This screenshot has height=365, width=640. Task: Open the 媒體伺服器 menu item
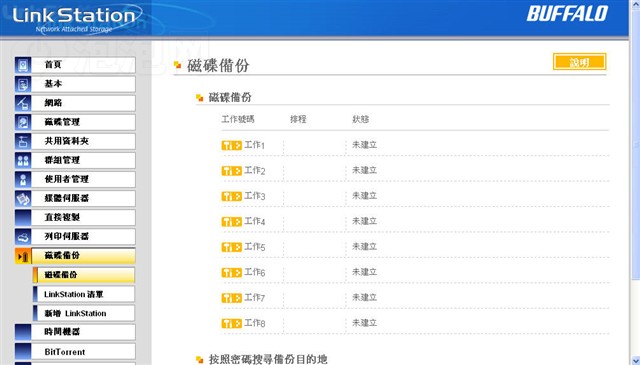[83, 198]
